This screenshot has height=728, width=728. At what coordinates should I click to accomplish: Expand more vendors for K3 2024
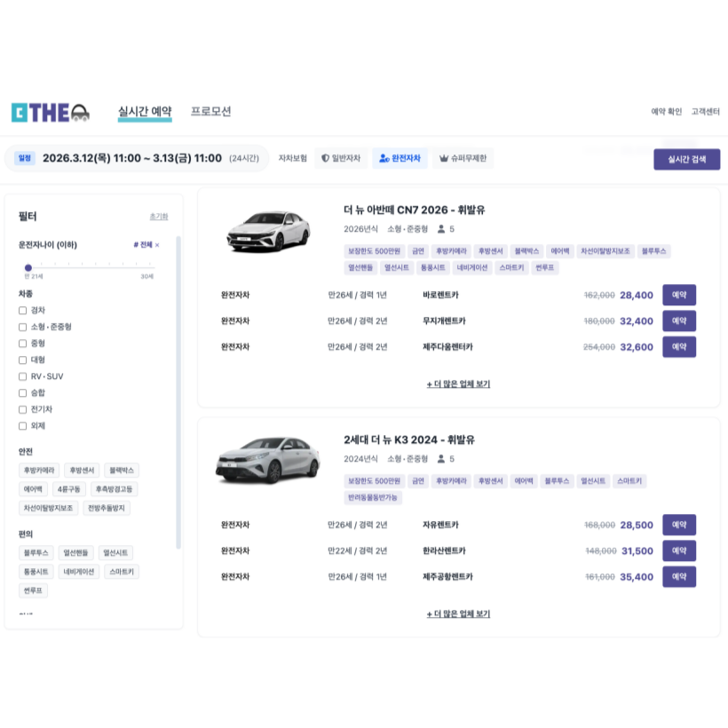[458, 613]
